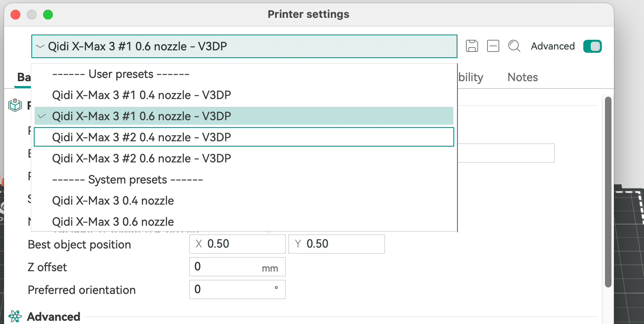Click the printer cube icon in sidebar
644x324 pixels.
click(x=15, y=105)
